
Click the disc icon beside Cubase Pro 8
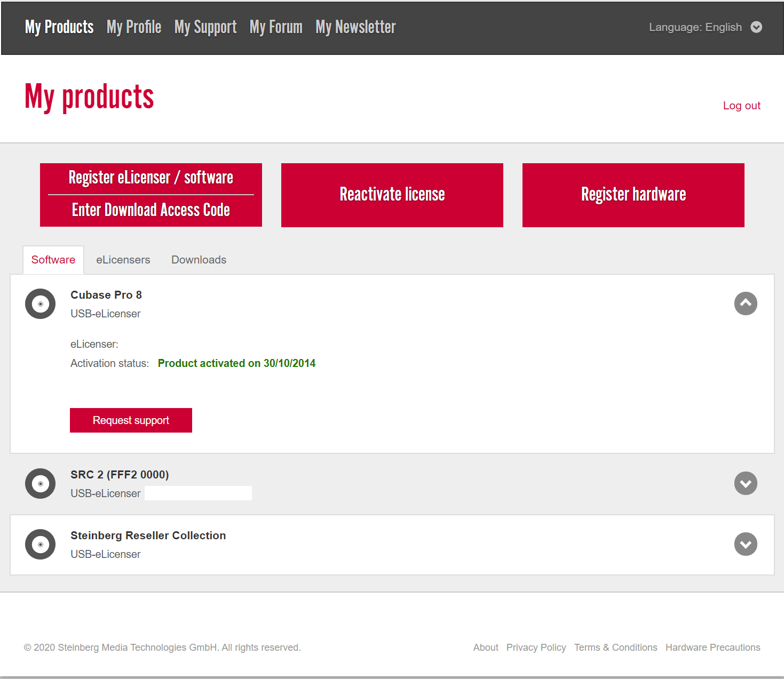tap(41, 304)
